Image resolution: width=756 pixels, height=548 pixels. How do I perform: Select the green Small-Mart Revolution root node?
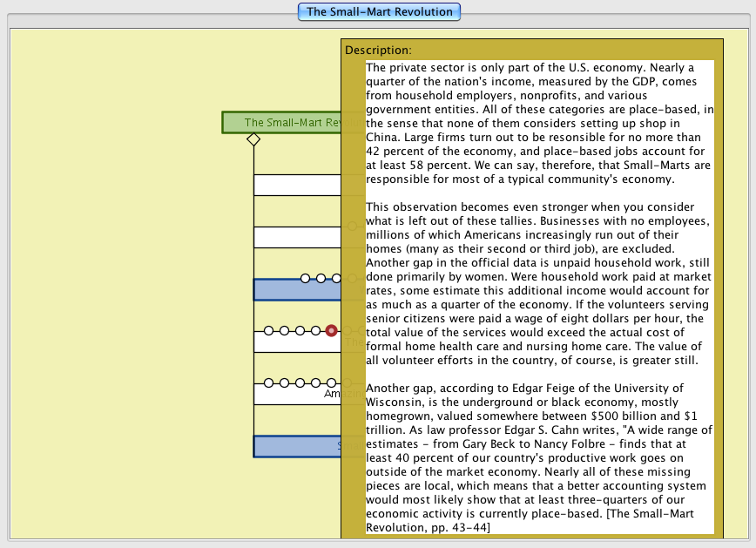281,123
